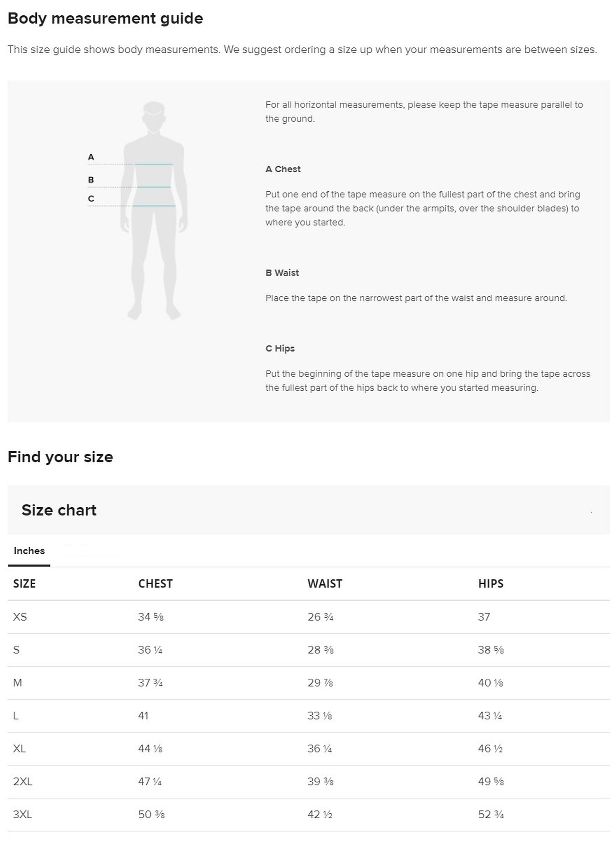Click the HIPS column header
The height and width of the screenshot is (846, 616).
(491, 583)
